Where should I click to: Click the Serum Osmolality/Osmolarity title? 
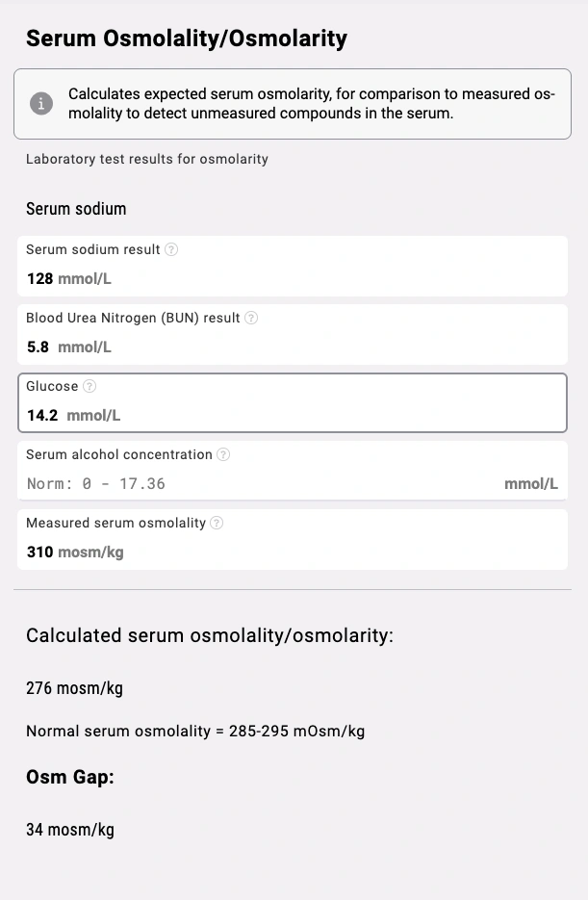(x=186, y=39)
